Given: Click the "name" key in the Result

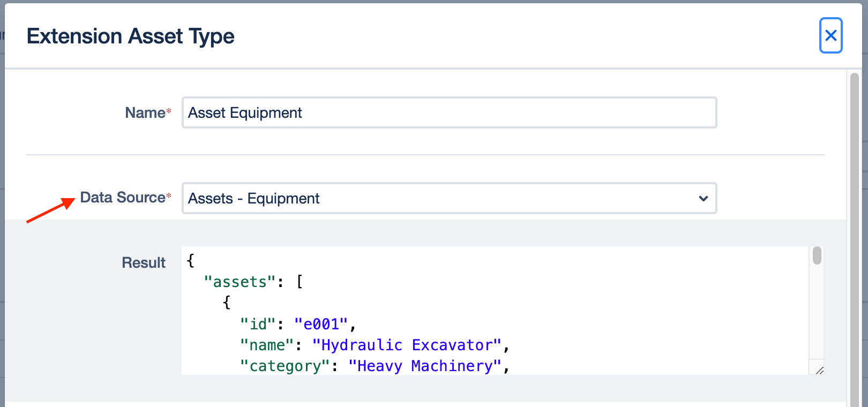Looking at the screenshot, I should tap(267, 345).
